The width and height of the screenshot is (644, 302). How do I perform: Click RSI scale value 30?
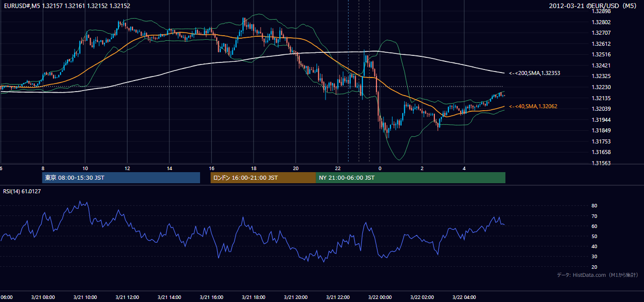click(594, 257)
